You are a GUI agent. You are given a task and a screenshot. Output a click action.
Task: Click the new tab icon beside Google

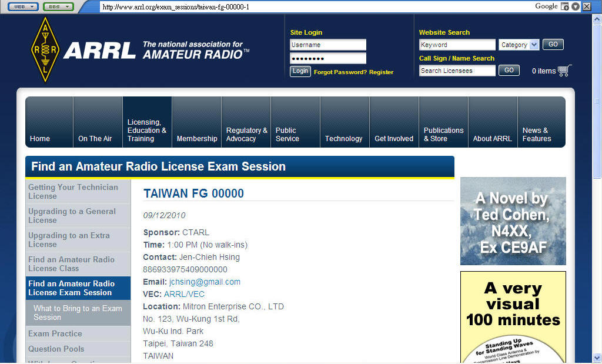click(x=565, y=6)
